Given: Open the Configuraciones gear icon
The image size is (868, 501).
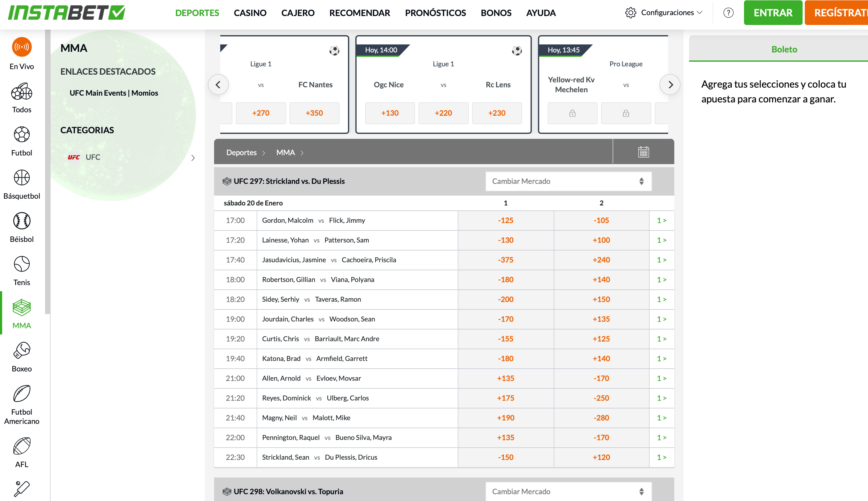Looking at the screenshot, I should [x=630, y=13].
